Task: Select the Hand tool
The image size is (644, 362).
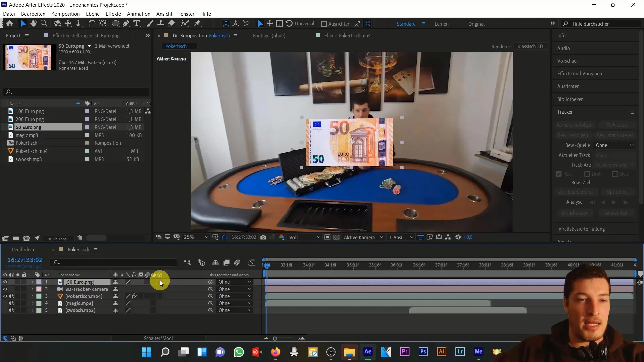Action: pos(33,24)
